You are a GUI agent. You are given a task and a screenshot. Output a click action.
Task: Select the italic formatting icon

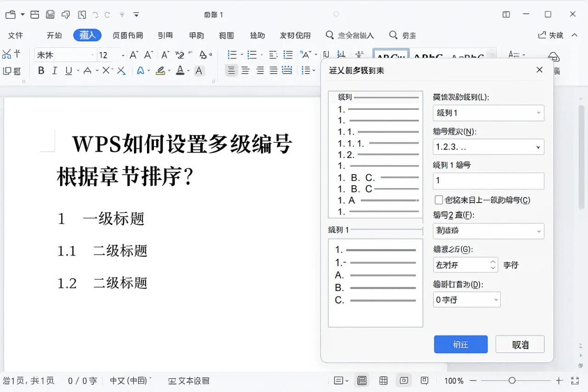point(54,70)
